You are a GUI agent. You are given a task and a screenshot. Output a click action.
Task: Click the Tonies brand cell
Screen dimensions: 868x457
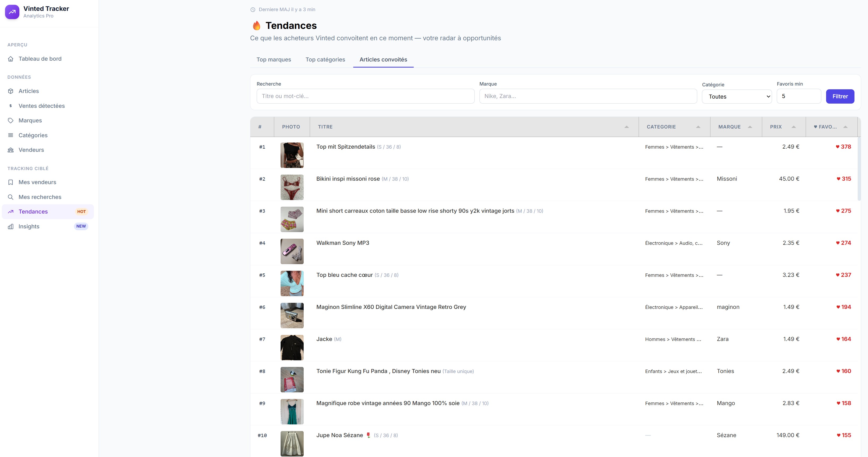(726, 371)
